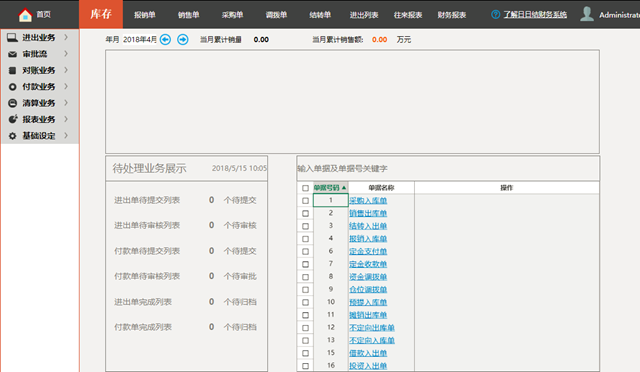Open the 投资入出单 link in row 16

tap(368, 366)
